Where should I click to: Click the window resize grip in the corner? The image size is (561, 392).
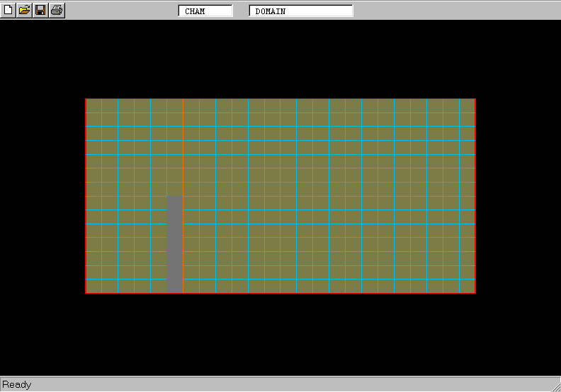point(555,386)
